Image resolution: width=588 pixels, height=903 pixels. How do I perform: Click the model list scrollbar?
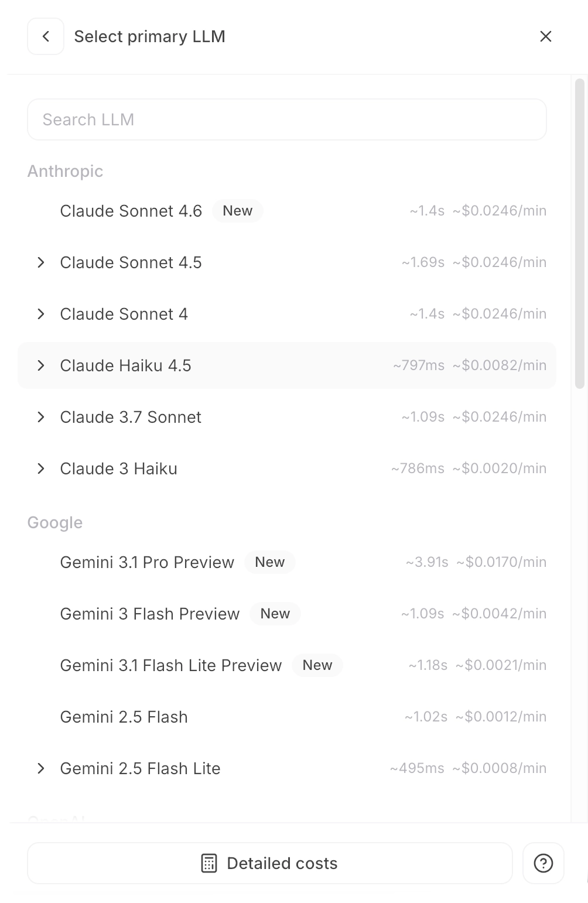[x=579, y=234]
